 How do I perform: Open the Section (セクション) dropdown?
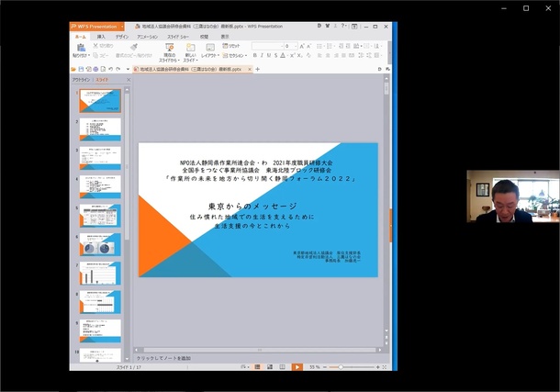pos(238,55)
